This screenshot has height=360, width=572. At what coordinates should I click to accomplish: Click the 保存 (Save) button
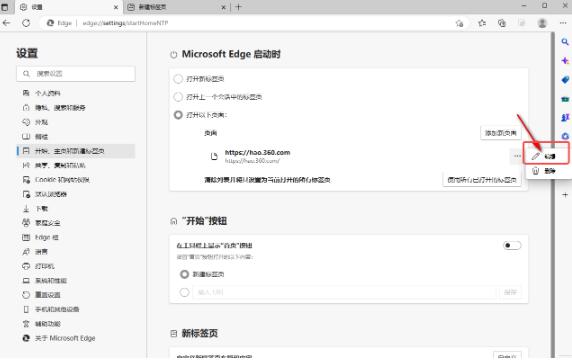pyautogui.click(x=510, y=292)
